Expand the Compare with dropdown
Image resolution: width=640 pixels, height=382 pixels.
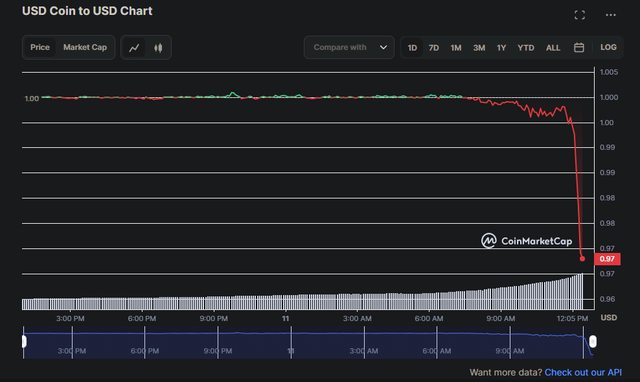(349, 47)
